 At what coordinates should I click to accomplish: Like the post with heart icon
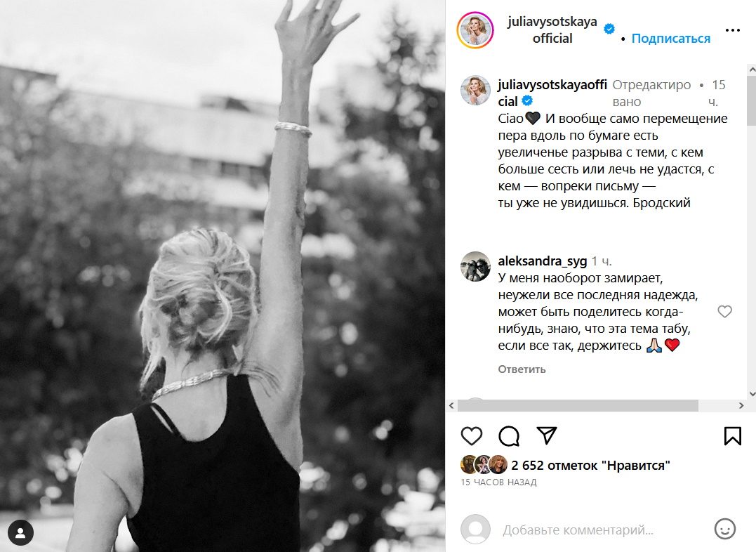(472, 435)
